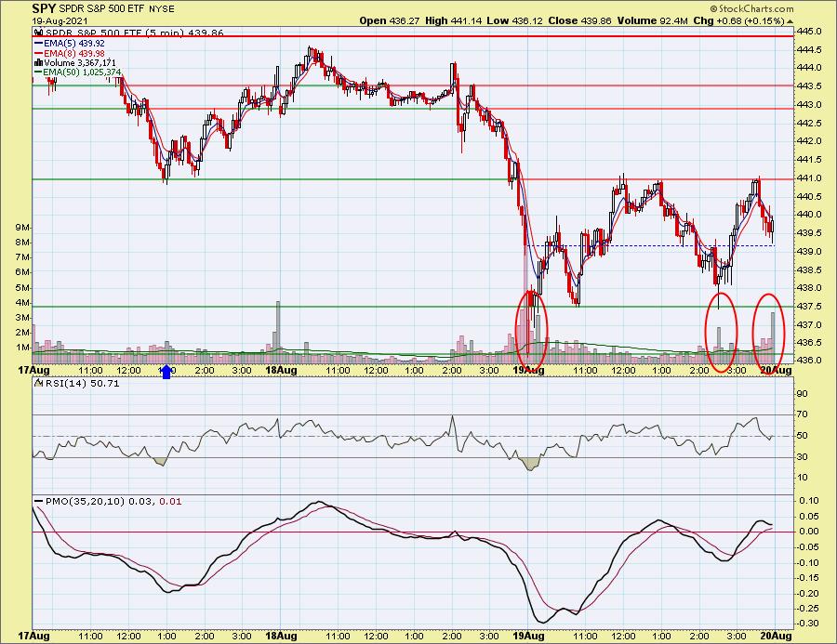Click the 441.0 price axis label
Screen dimensions: 837x644
pos(809,177)
